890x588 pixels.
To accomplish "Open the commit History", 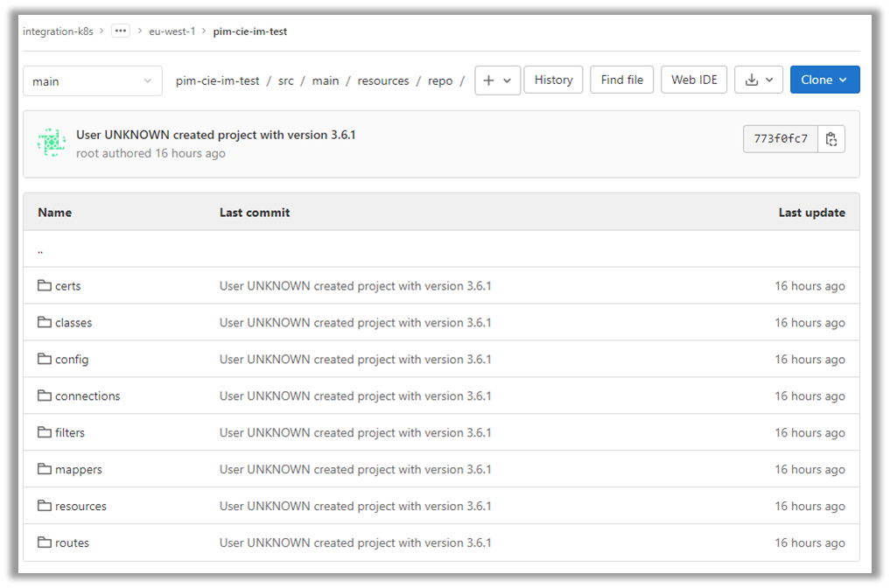I will point(553,80).
